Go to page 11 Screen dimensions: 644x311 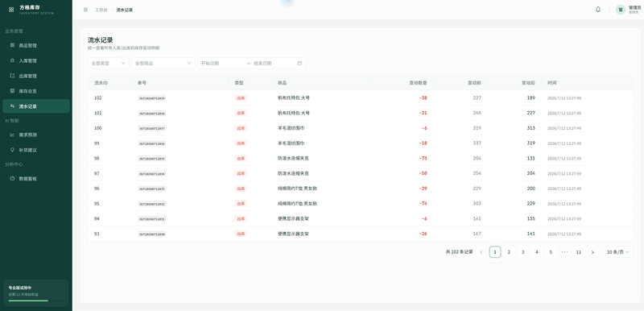pos(578,252)
